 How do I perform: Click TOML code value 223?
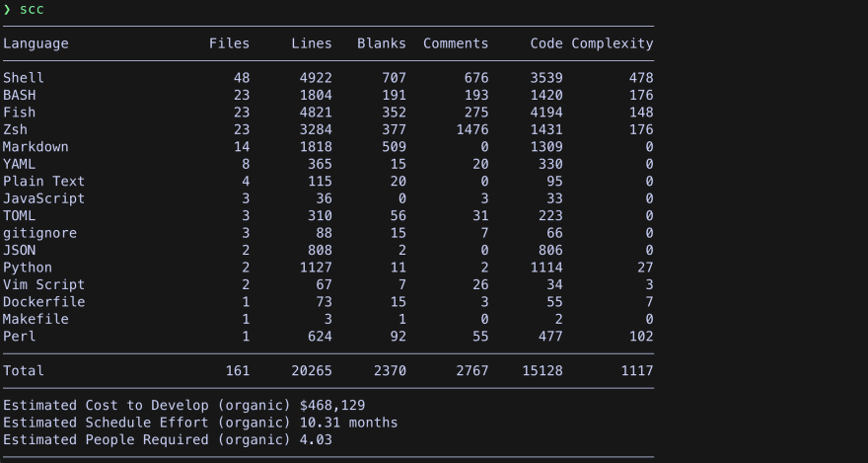coord(550,215)
